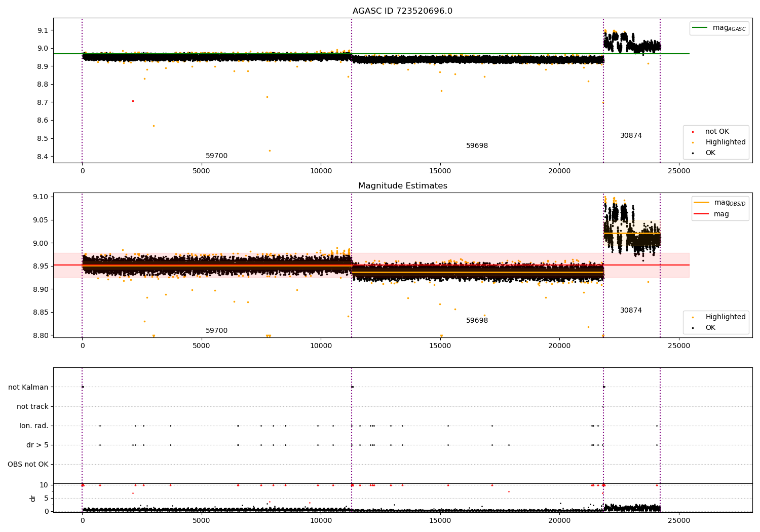The image size is (760, 532).
Task: Click the '8.80' y-axis tick label
Action: tap(41, 335)
